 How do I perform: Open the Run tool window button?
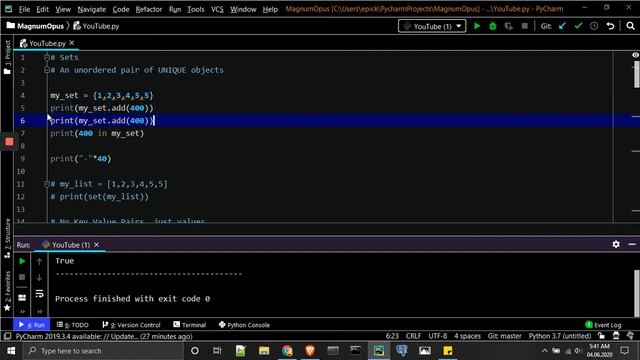(32, 325)
